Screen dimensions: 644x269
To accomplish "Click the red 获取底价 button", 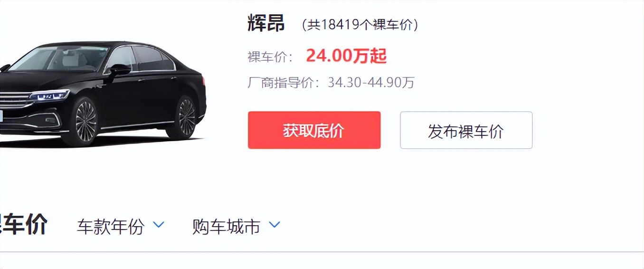I will click(x=314, y=130).
